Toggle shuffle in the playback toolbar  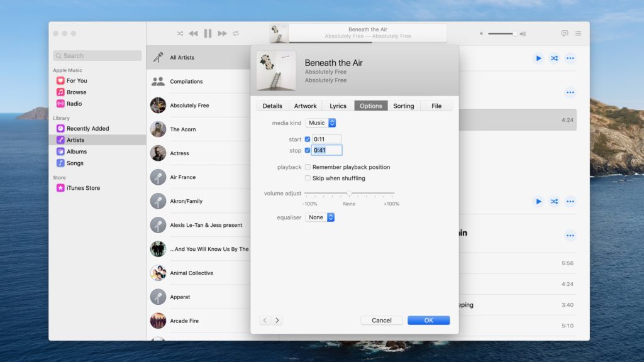[x=180, y=33]
